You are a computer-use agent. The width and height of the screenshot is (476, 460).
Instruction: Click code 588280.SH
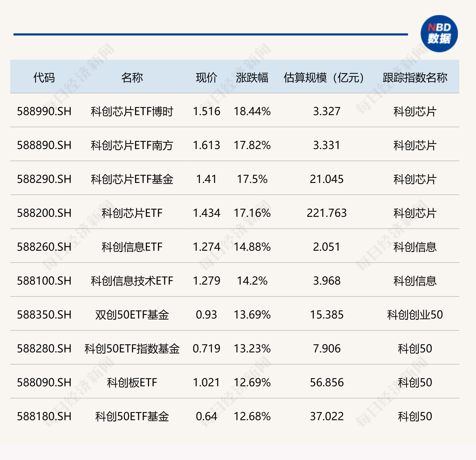[x=44, y=349]
